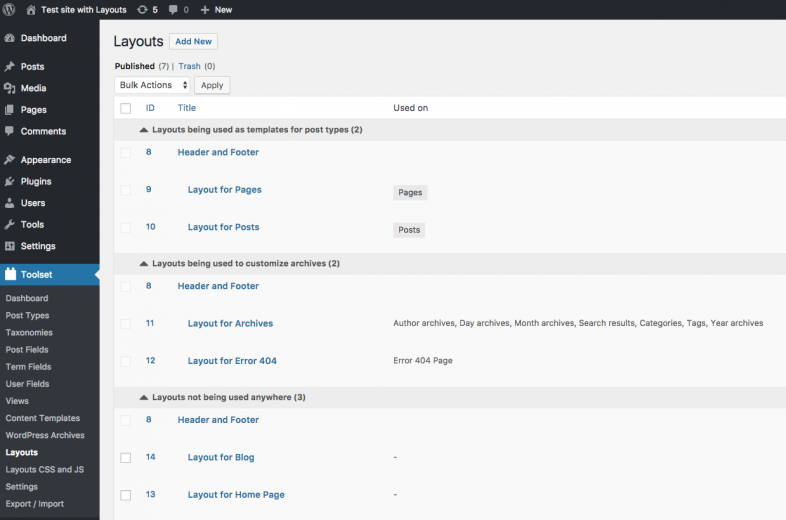Open the Taxonomies submenu item

[x=29, y=332]
